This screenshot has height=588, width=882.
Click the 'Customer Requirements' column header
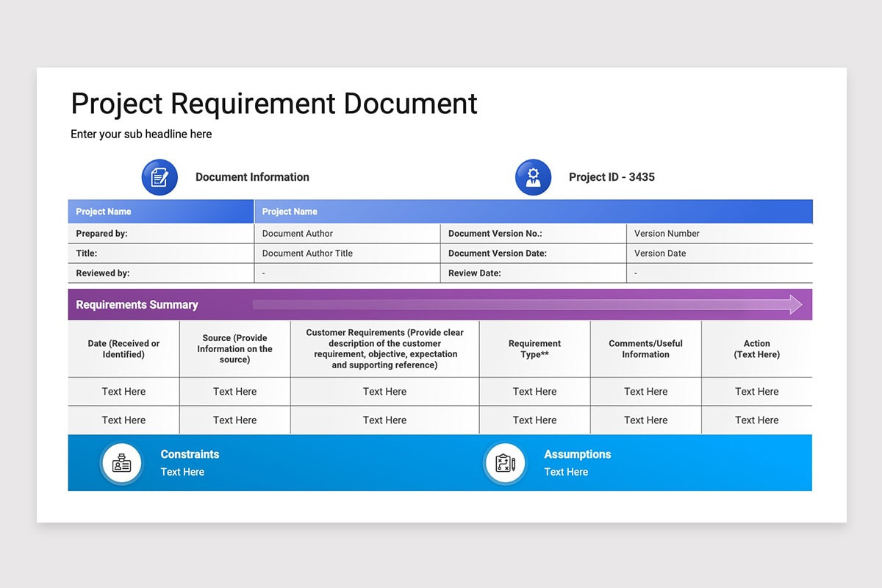[385, 349]
